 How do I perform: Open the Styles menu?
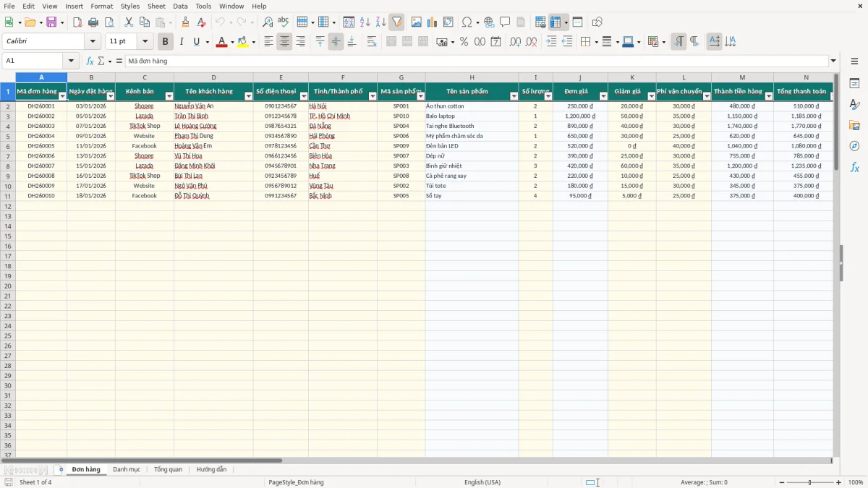click(x=130, y=6)
